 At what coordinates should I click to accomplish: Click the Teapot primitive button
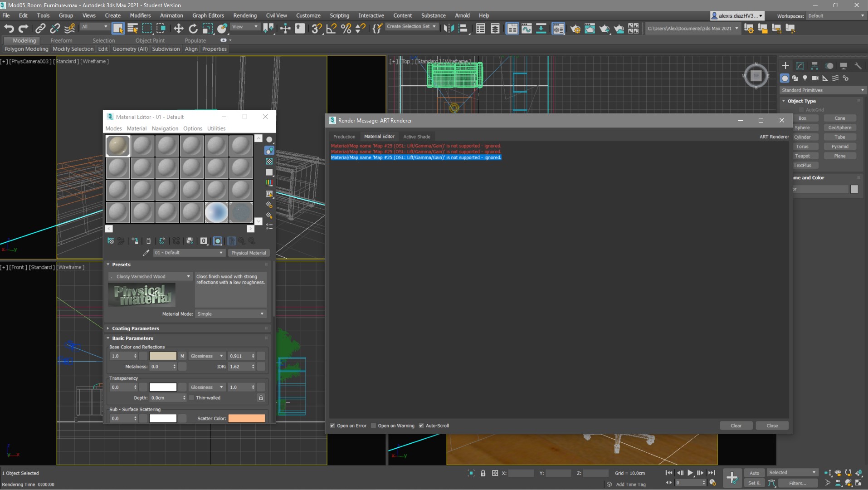[802, 156]
